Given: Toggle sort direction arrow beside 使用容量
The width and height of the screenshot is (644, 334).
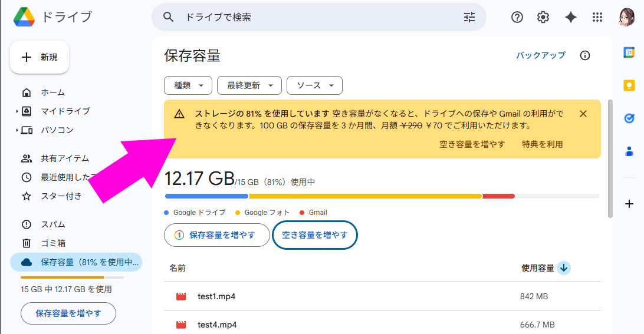Looking at the screenshot, I should coord(564,268).
